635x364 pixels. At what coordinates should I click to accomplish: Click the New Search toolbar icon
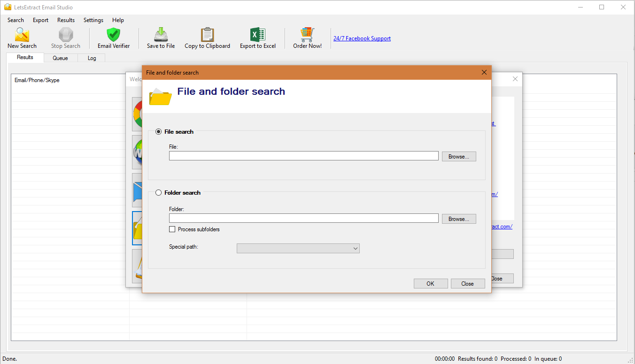tap(22, 35)
